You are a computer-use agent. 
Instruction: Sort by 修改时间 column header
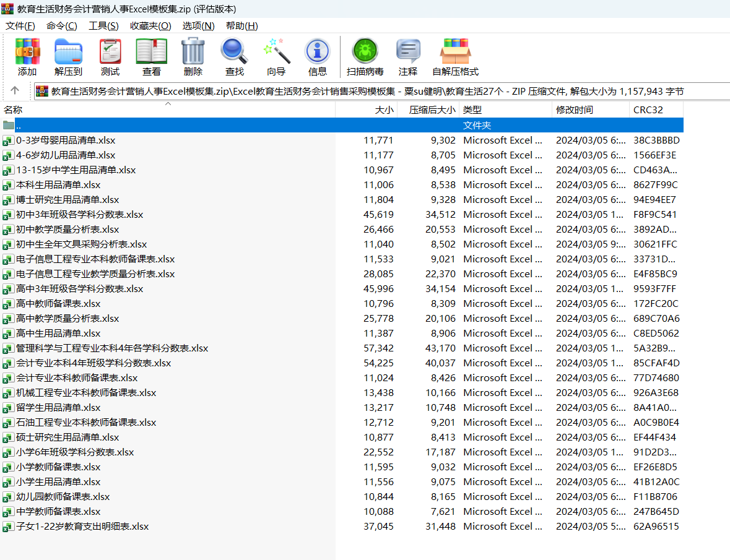574,110
